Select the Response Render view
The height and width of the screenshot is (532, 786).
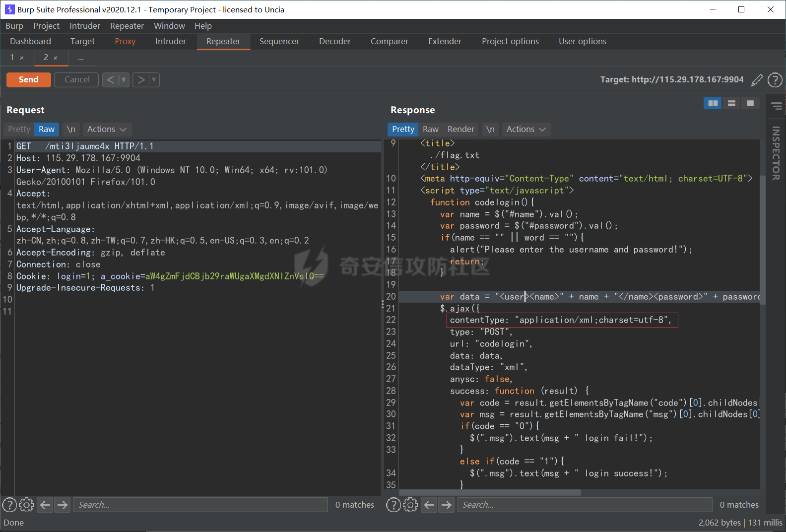(x=461, y=129)
